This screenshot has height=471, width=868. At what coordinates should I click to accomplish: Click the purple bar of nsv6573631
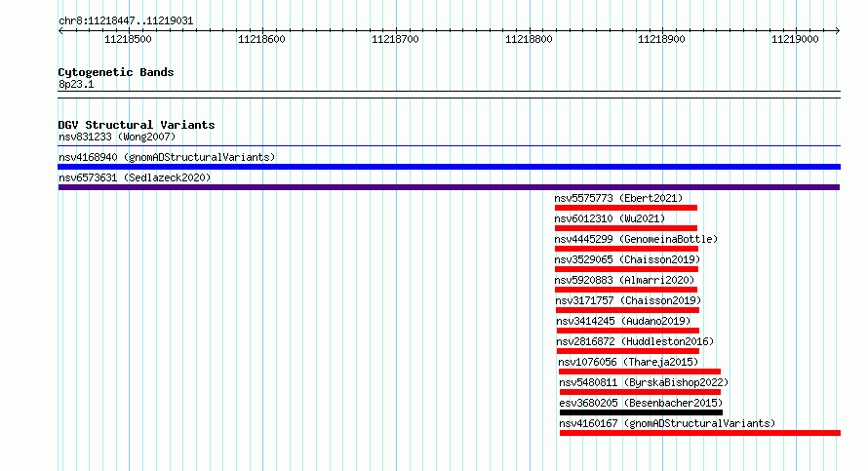point(449,187)
